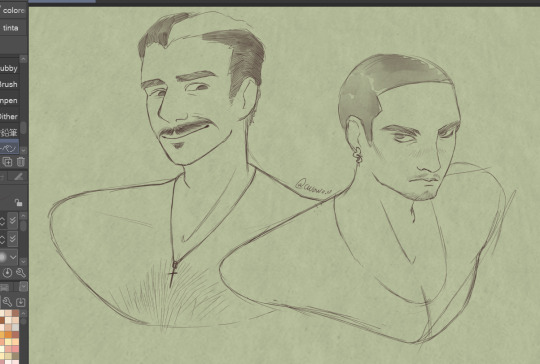The height and width of the screenshot is (364, 540).
Task: Pick the bright orange color swatch
Action: click(8, 334)
